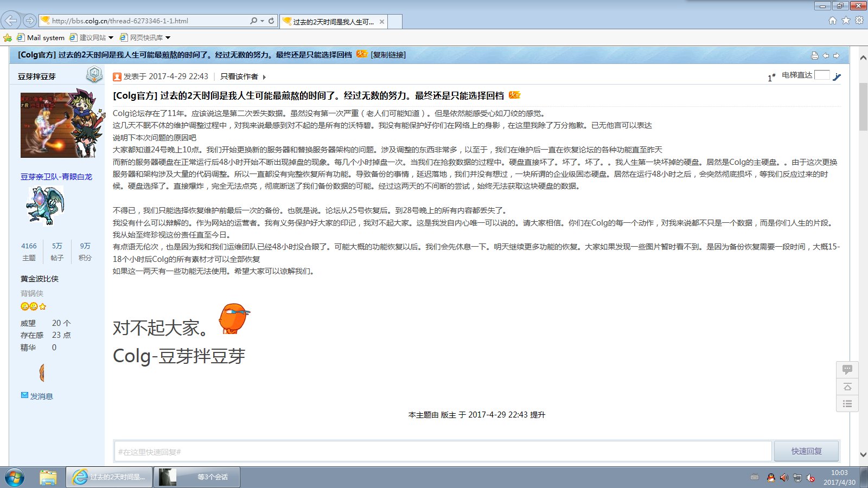This screenshot has height=488, width=868.
Task: Click the 快速回复 button
Action: (806, 451)
